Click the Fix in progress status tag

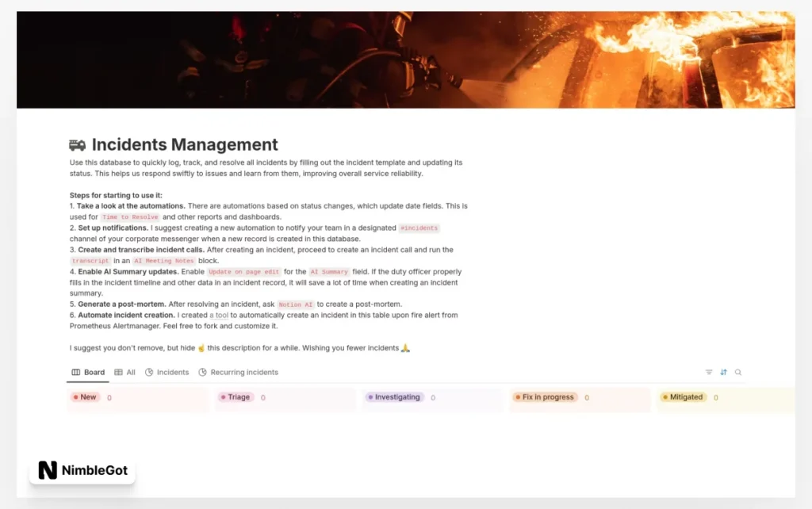(x=545, y=397)
